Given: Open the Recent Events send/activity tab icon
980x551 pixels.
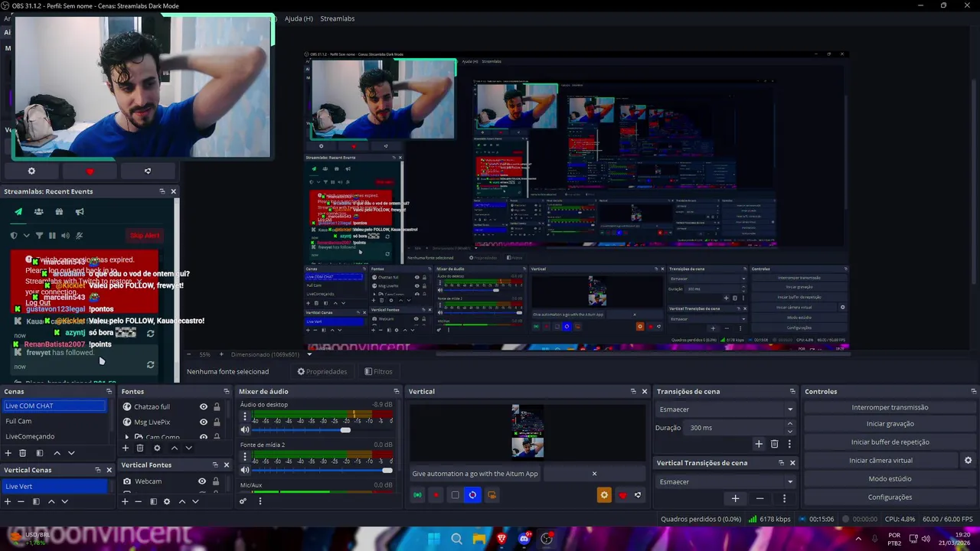Looking at the screenshot, I should [x=18, y=212].
